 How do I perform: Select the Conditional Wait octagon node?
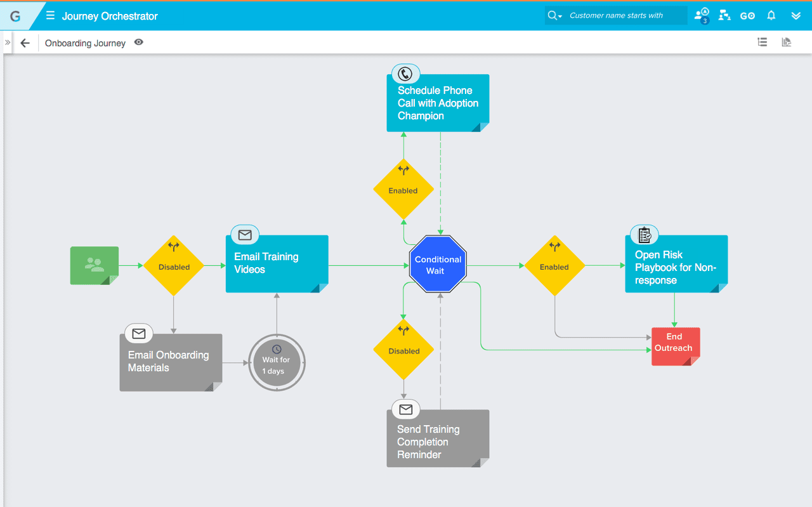point(438,265)
